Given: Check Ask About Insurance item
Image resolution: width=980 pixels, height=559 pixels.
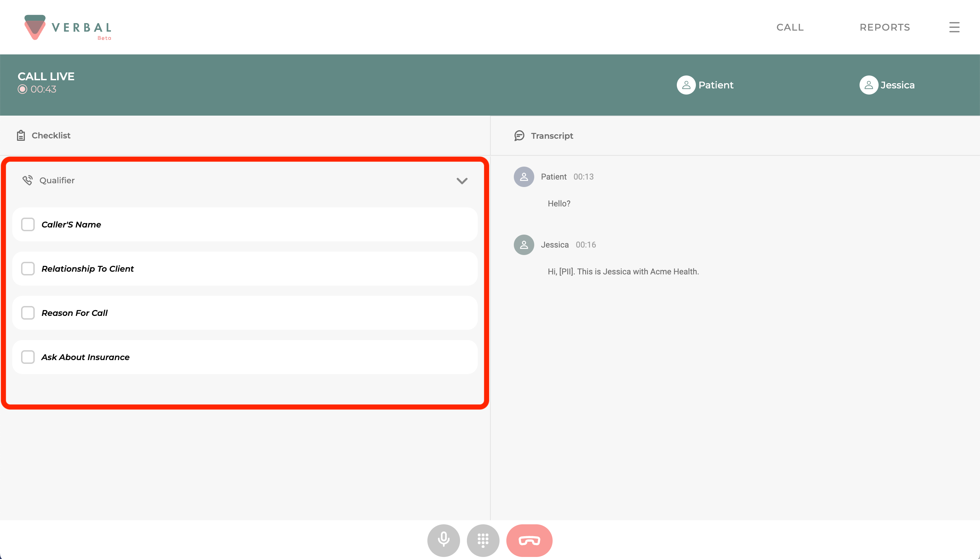Looking at the screenshot, I should point(28,357).
